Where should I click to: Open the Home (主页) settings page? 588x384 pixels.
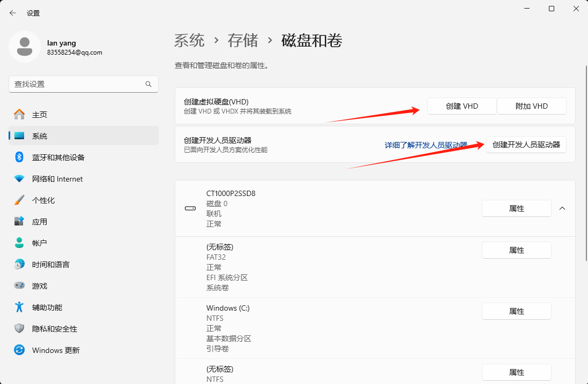84,114
